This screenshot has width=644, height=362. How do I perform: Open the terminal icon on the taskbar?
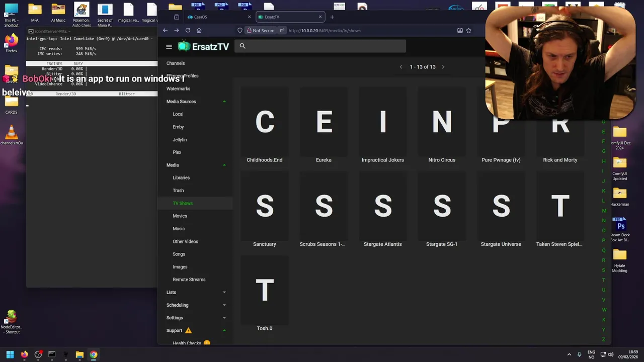52,354
